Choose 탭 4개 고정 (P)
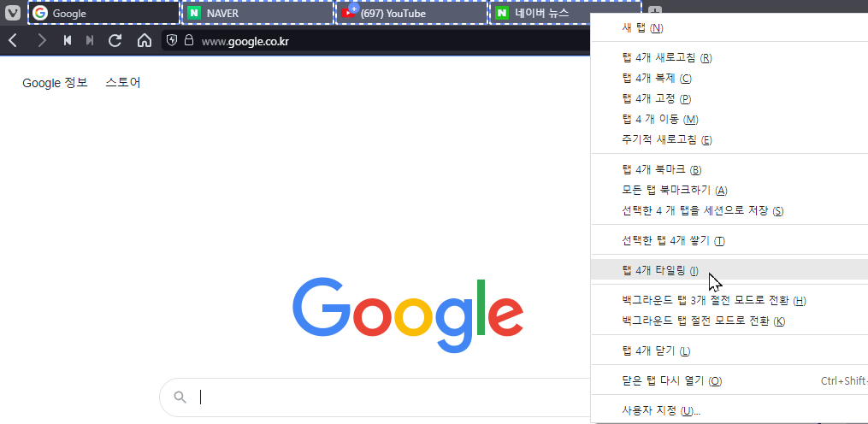The image size is (868, 424). click(x=729, y=98)
